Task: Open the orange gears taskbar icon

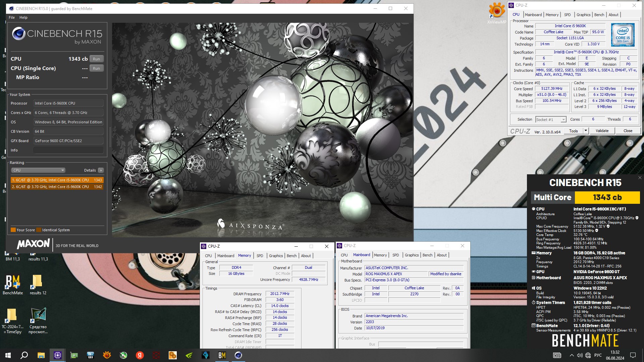Action: point(172,355)
